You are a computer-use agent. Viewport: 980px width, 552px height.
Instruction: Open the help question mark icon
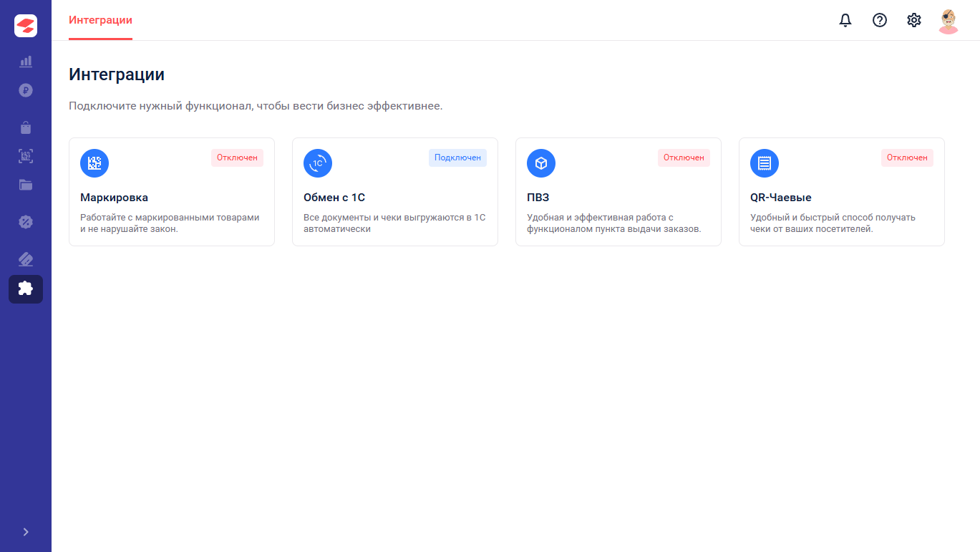click(x=880, y=20)
